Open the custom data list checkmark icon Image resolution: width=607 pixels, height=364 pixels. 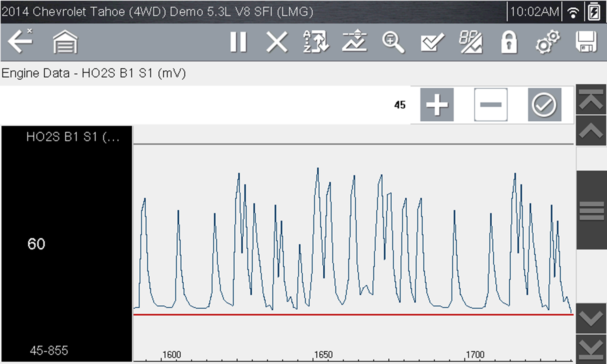[x=432, y=42]
